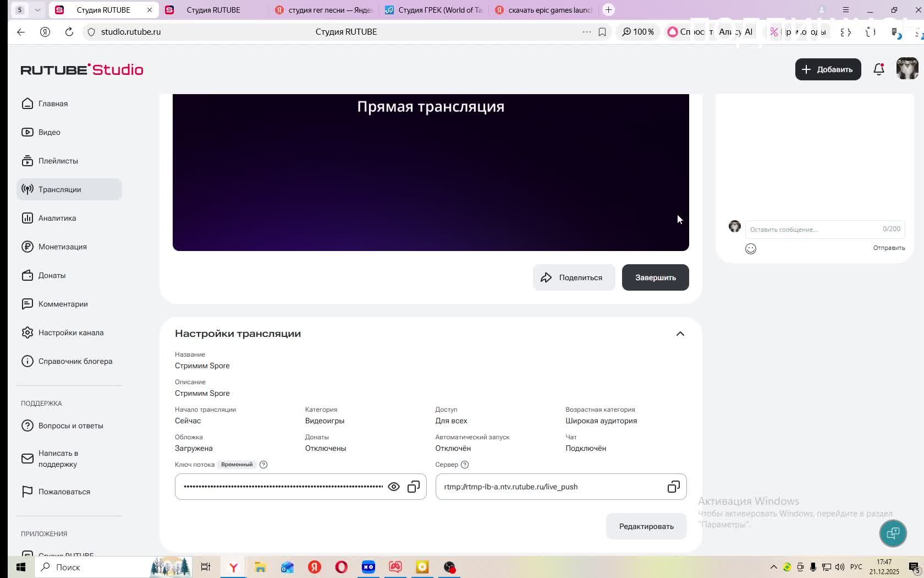Screen dimensions: 924x578
Task: Click the server help question icon
Action: coord(465,465)
